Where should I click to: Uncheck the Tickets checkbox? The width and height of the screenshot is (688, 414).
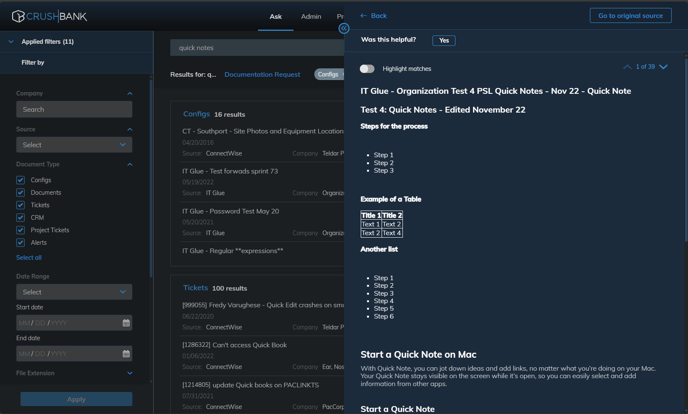(21, 205)
